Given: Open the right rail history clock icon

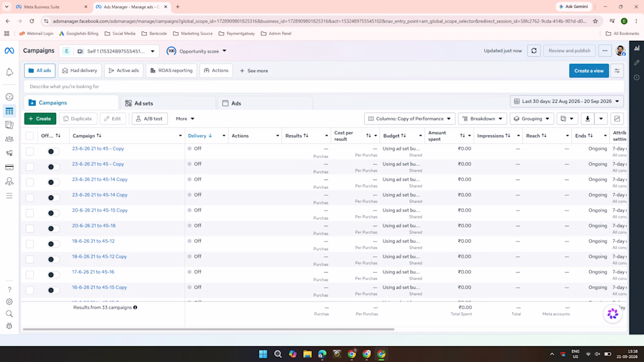Looking at the screenshot, I should click(636, 78).
